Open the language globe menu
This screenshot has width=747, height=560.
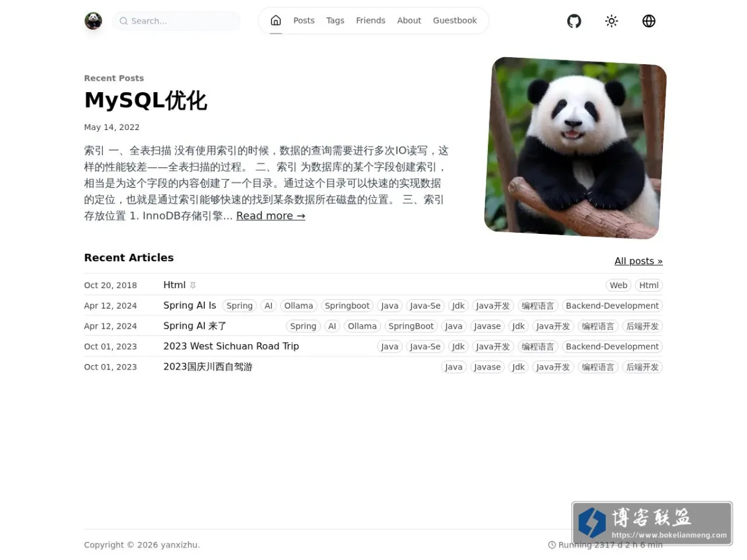click(x=649, y=21)
